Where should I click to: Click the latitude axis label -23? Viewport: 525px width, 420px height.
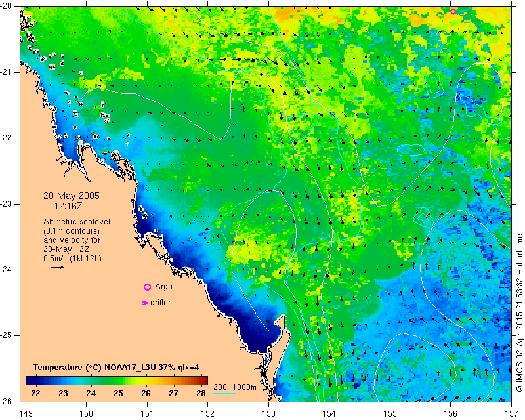click(x=7, y=204)
